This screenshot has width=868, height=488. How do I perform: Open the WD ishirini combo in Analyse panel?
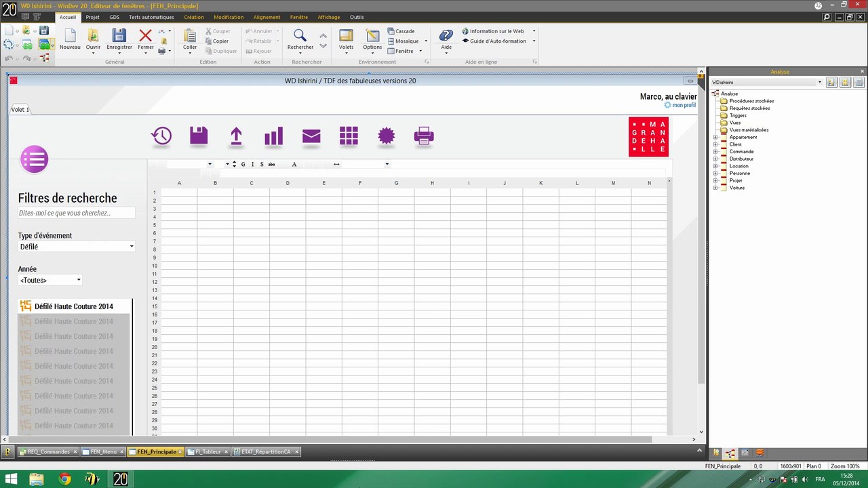tap(766, 82)
